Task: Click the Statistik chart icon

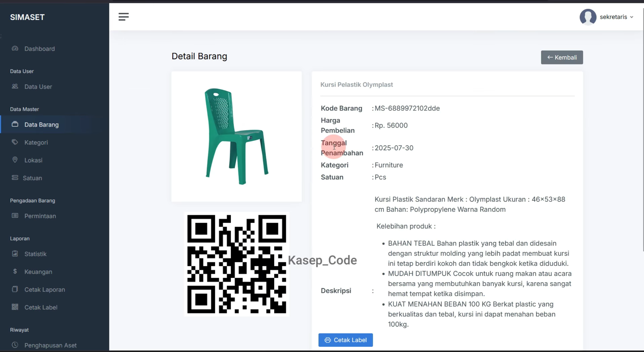Action: [15, 254]
